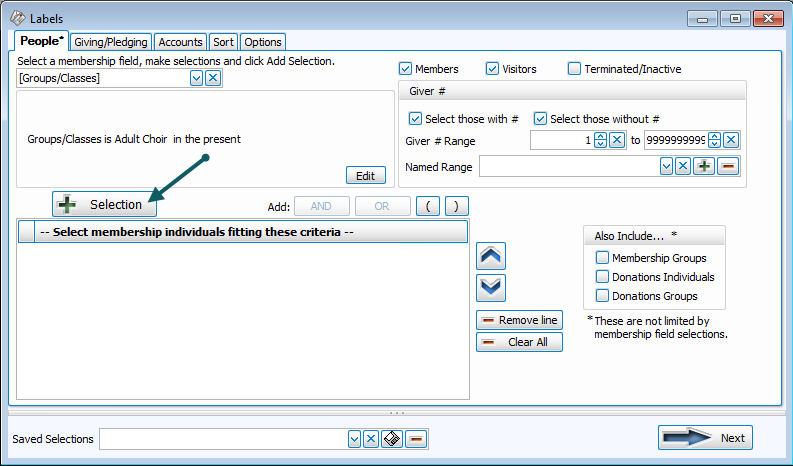Screen dimensions: 793x466
Task: Click the green plus Selection button
Action: (x=105, y=204)
